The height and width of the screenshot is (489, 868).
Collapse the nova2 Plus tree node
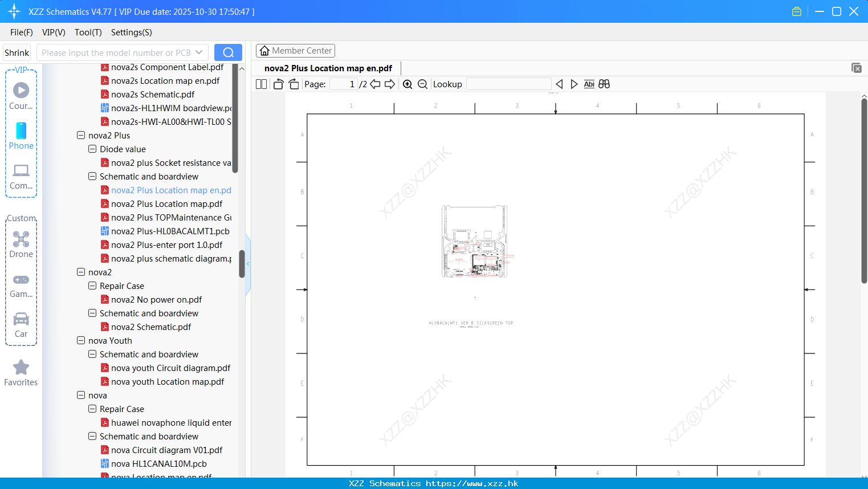pos(81,136)
